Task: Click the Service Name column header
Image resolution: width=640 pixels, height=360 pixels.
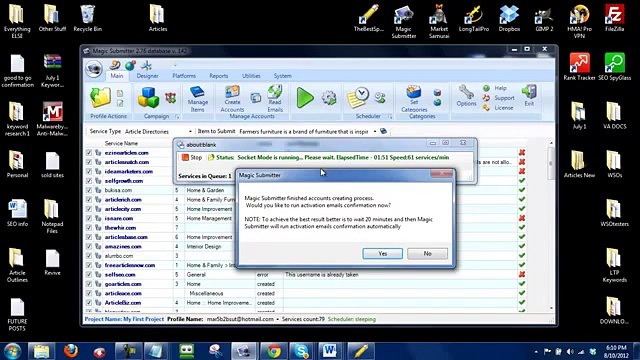Action: [121, 143]
